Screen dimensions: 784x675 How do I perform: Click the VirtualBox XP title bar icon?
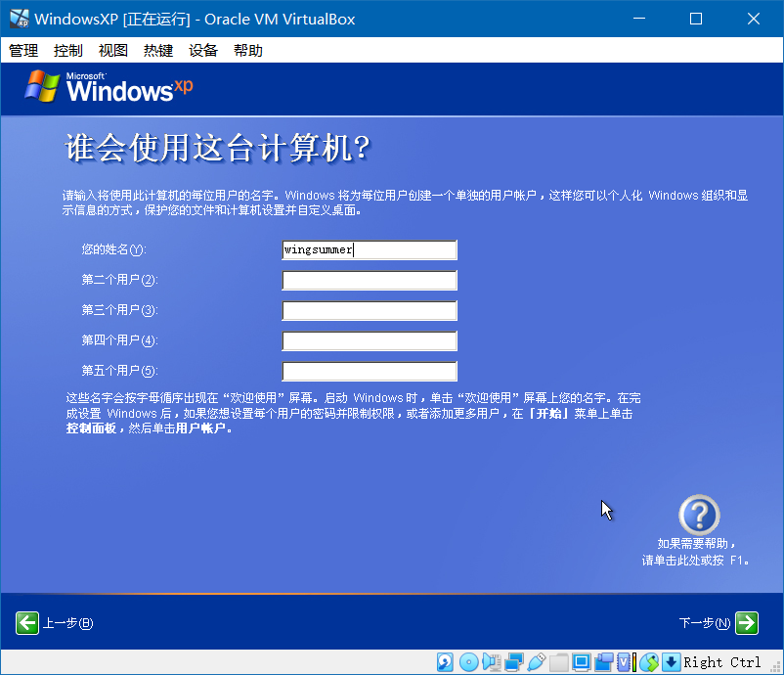(20, 19)
